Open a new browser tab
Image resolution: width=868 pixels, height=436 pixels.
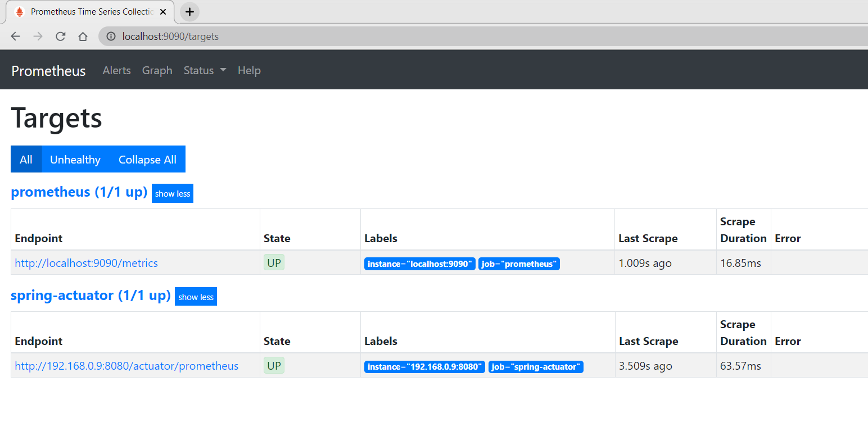click(x=189, y=12)
